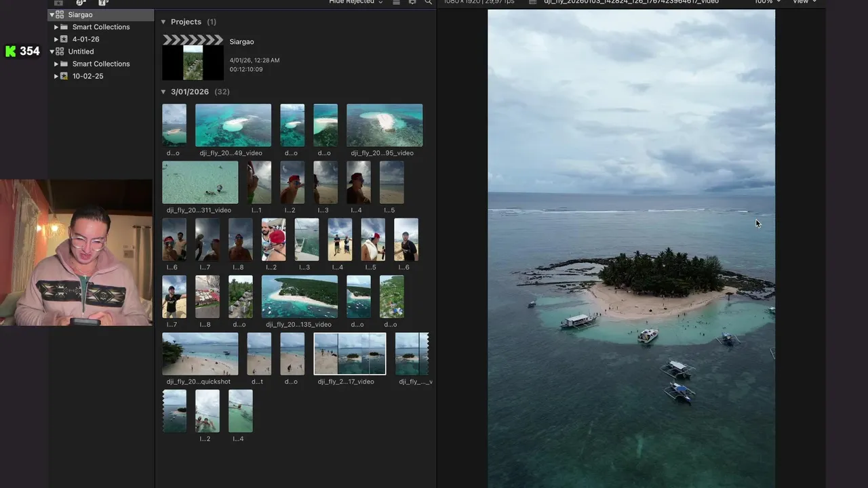Select the clip labeled l...1
Viewport: 868px width, 488px height.
coord(259,182)
